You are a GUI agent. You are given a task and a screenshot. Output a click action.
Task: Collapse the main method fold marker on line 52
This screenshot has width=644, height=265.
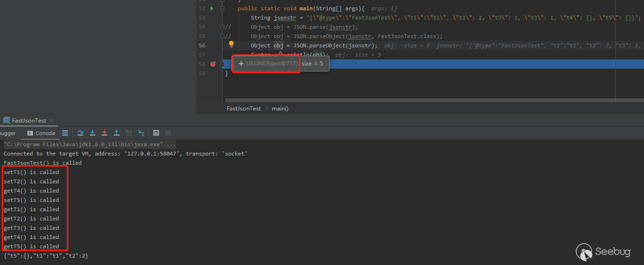pos(222,8)
